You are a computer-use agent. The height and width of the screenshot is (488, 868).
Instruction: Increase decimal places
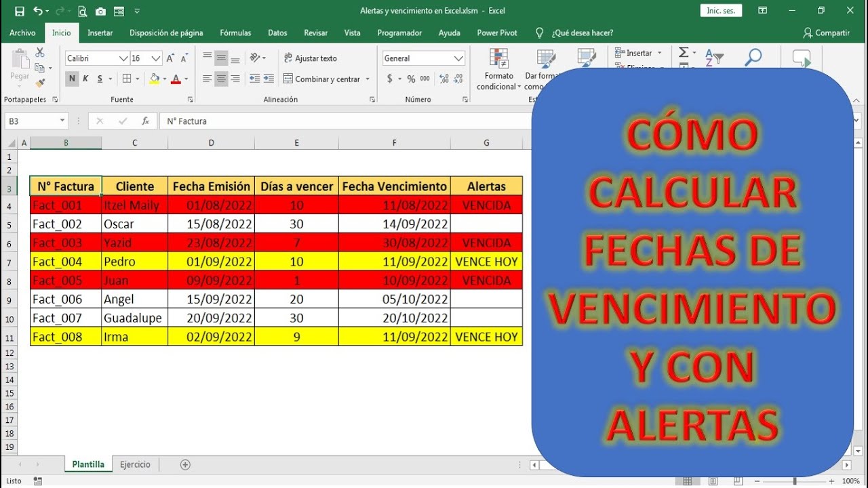coord(443,79)
